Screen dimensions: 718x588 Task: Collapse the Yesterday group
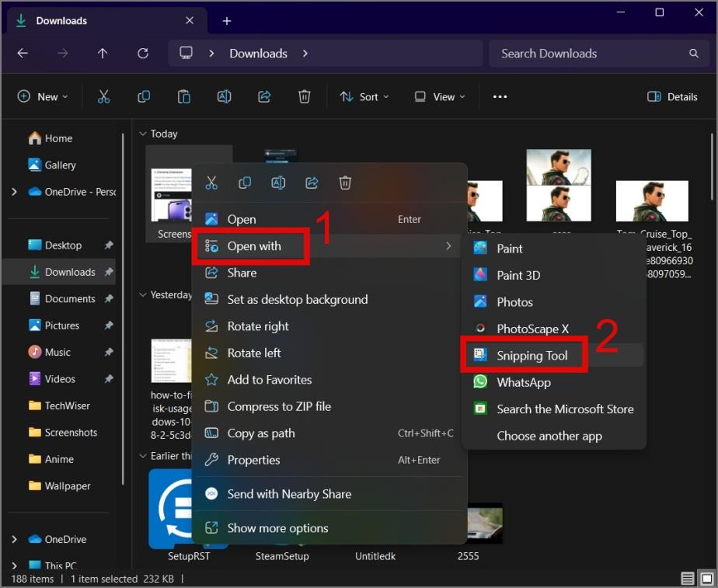(143, 294)
